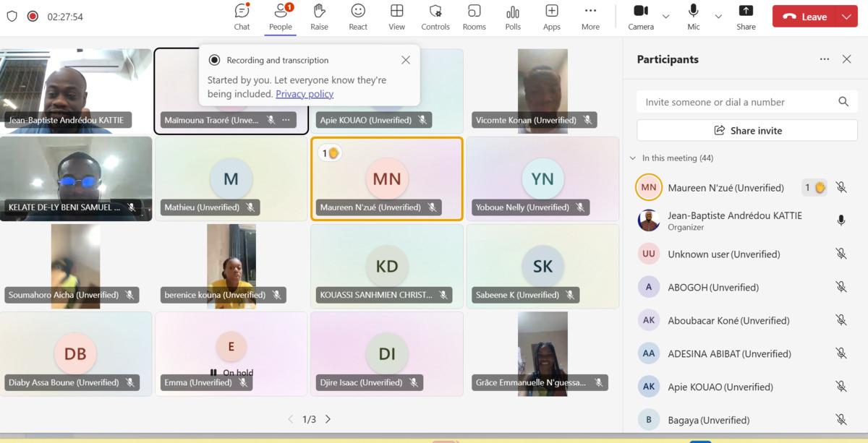868x443 pixels.
Task: Start sharing with the Share button
Action: [746, 17]
